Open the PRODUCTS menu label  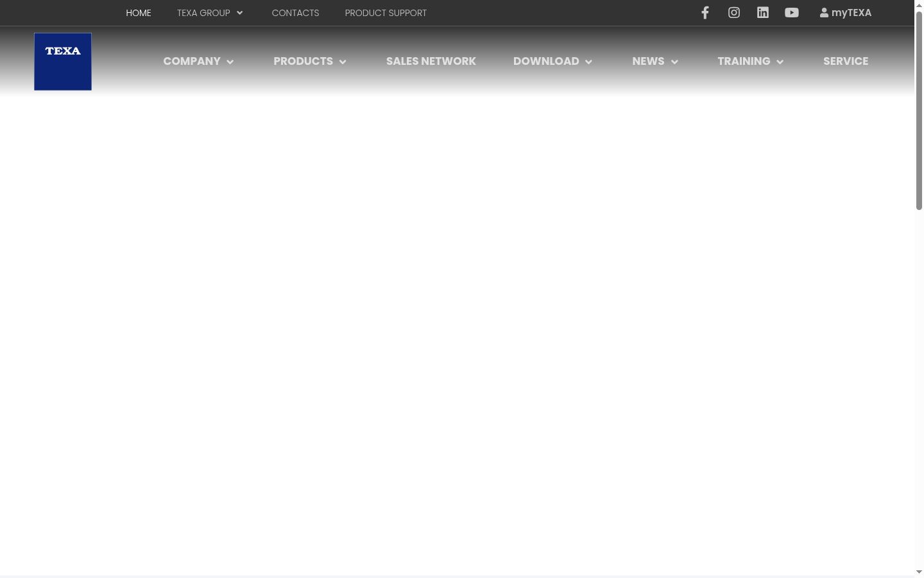[304, 61]
